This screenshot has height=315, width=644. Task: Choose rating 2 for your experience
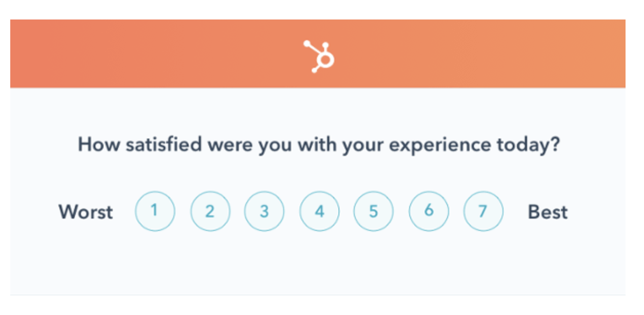point(210,211)
